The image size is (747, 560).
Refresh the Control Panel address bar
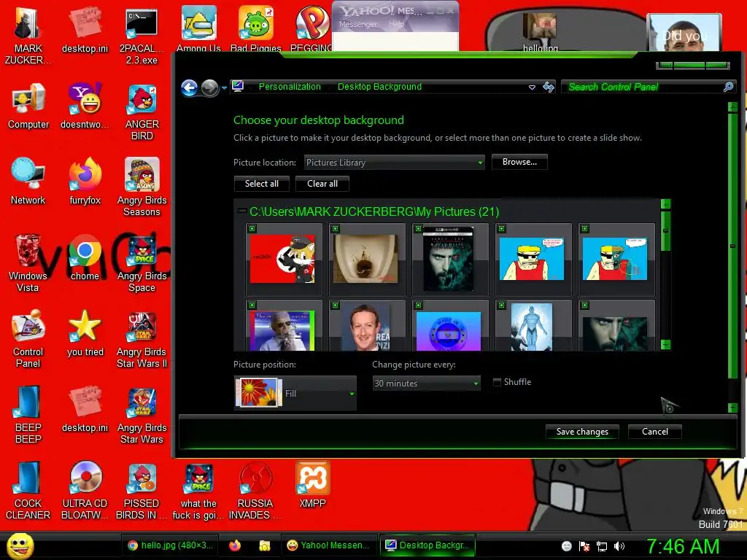point(549,87)
